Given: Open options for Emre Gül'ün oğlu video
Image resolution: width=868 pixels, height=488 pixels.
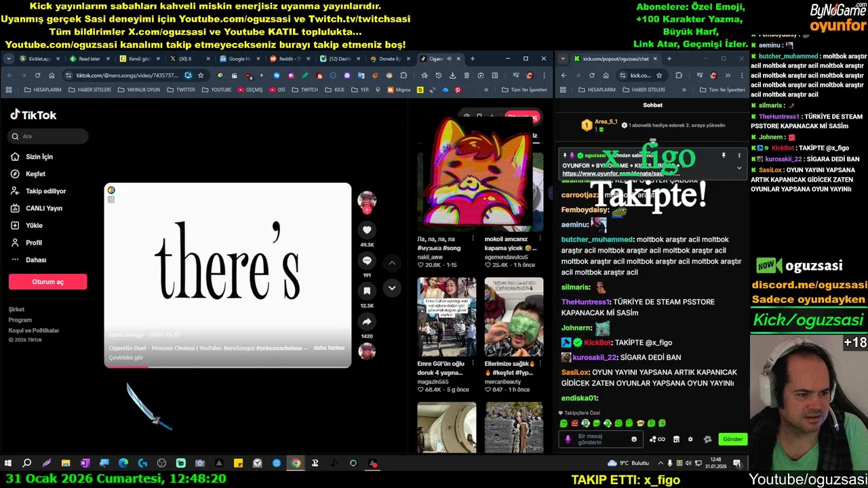Looking at the screenshot, I should click(473, 364).
